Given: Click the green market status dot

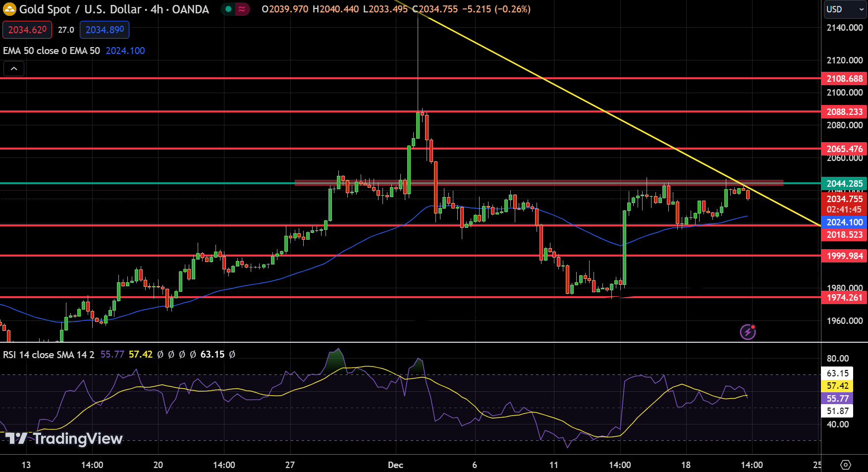Looking at the screenshot, I should tap(228, 9).
